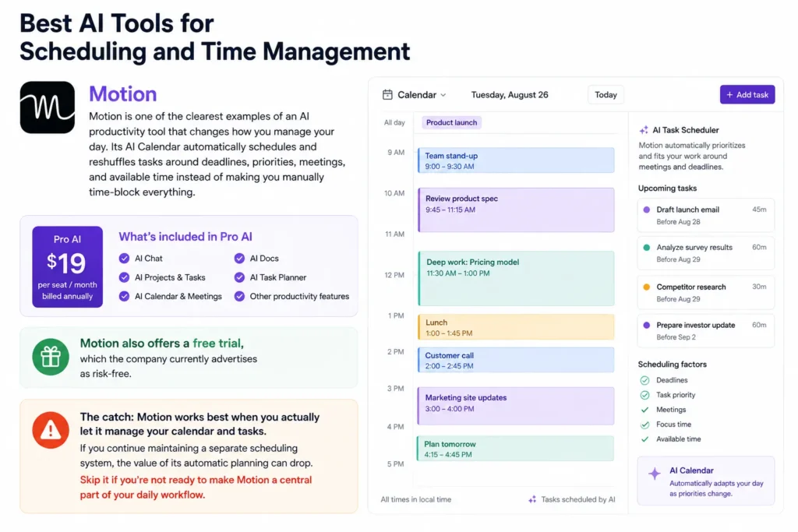The width and height of the screenshot is (798, 532).
Task: Click the All times in local time note
Action: pyautogui.click(x=416, y=499)
